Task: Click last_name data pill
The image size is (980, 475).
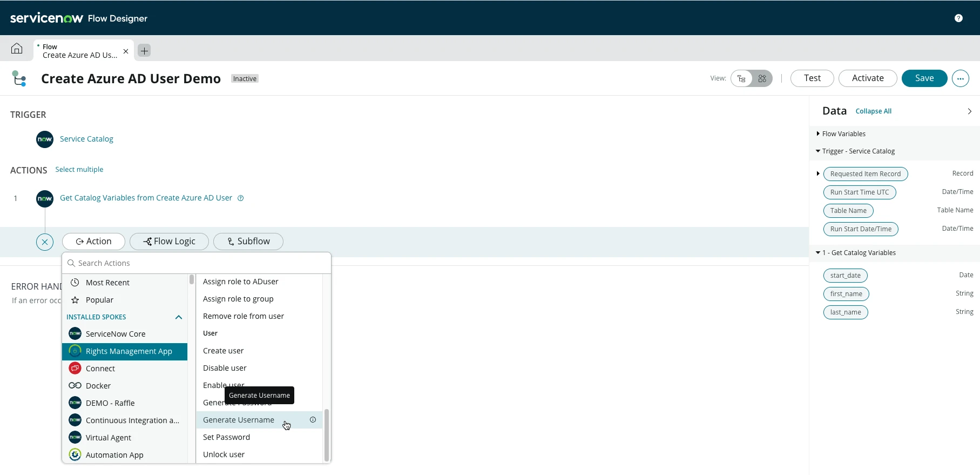Action: (846, 312)
